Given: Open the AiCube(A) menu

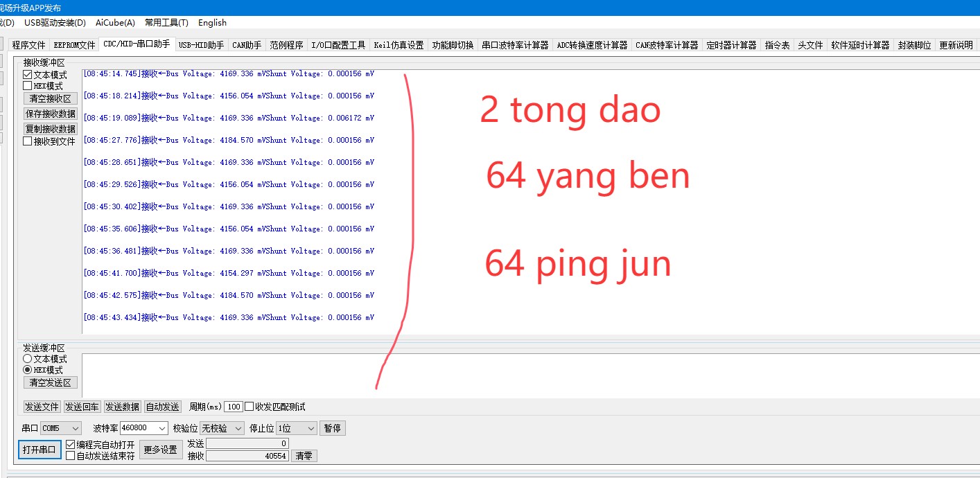Looking at the screenshot, I should 115,23.
